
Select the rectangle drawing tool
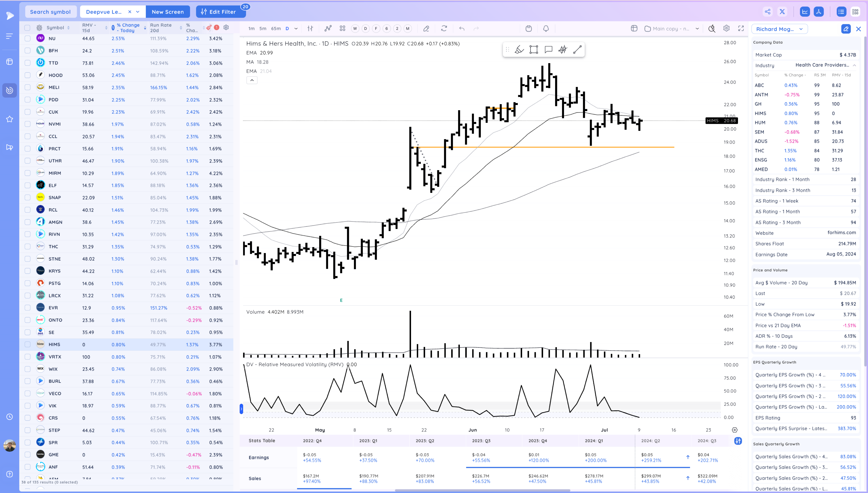coord(534,50)
